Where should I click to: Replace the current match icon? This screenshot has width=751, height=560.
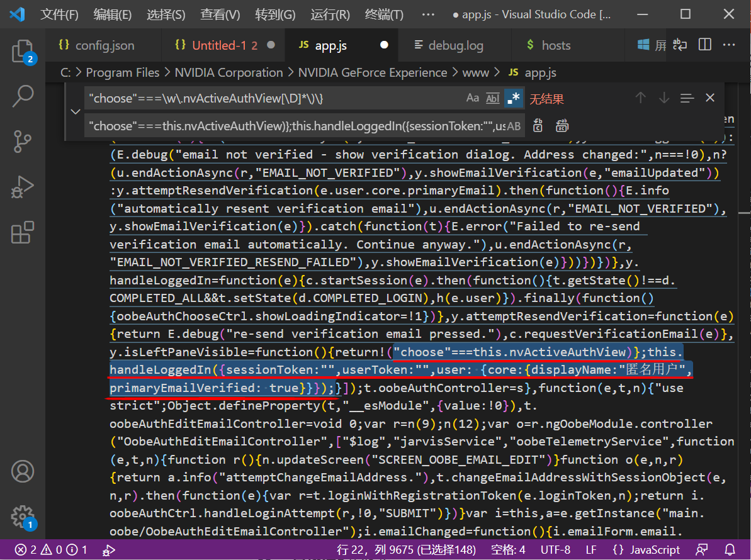(538, 126)
